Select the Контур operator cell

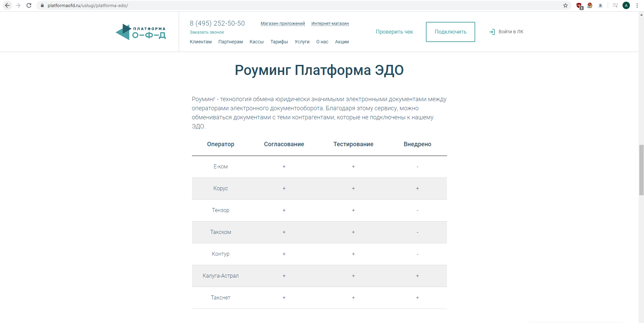221,254
